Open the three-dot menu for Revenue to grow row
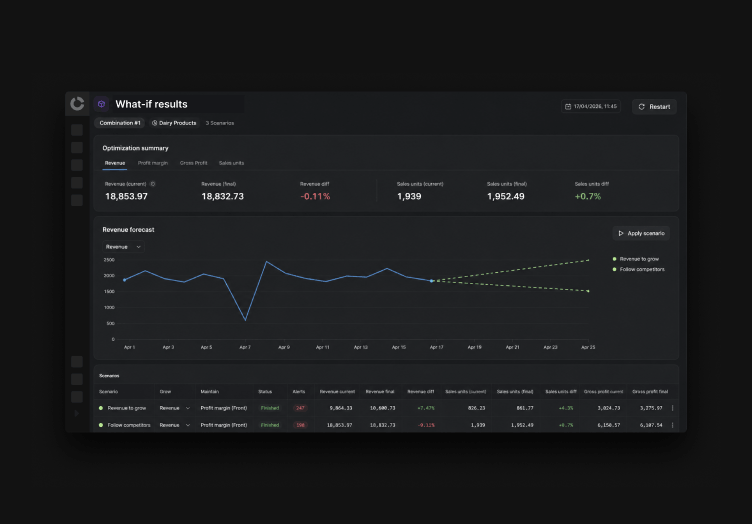Image resolution: width=752 pixels, height=524 pixels. pyautogui.click(x=672, y=408)
